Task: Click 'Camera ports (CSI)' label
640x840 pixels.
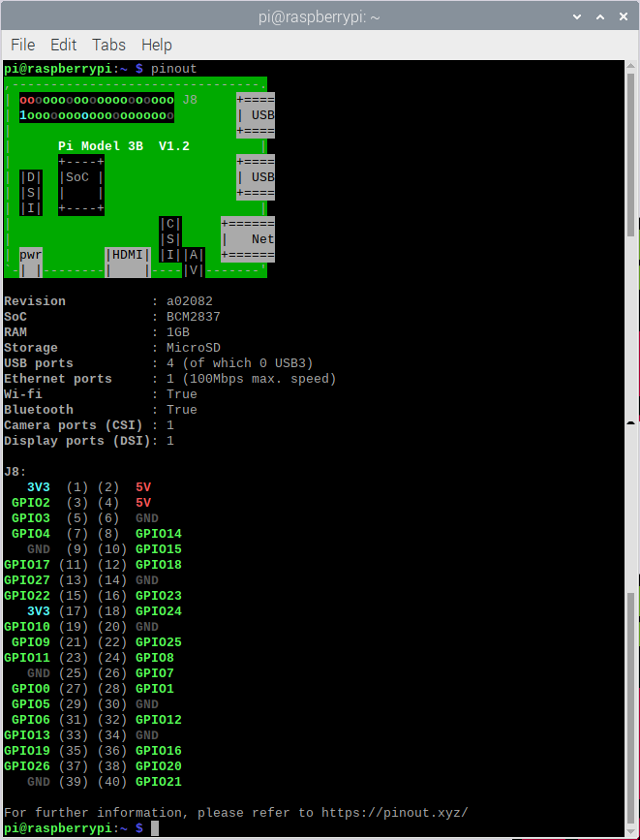Action: 74,424
